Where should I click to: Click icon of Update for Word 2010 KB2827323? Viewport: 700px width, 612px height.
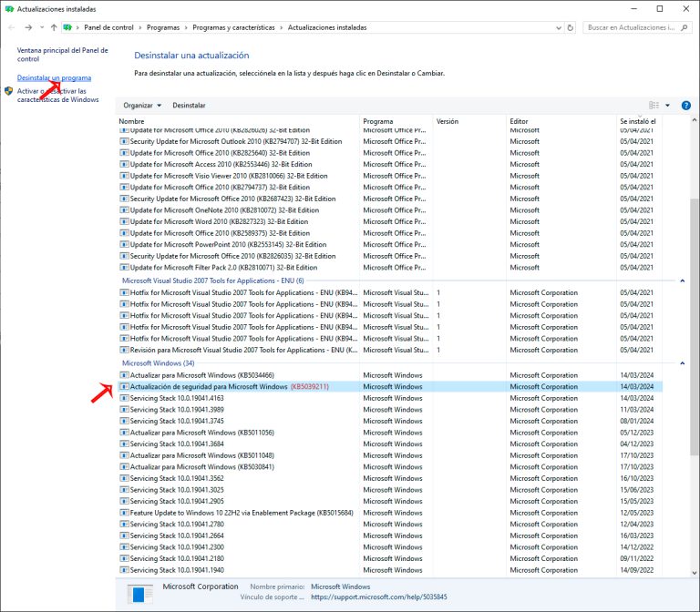point(124,221)
